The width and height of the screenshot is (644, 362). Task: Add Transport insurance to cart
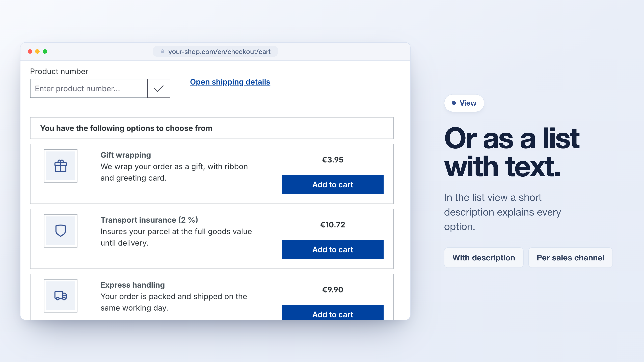333,249
